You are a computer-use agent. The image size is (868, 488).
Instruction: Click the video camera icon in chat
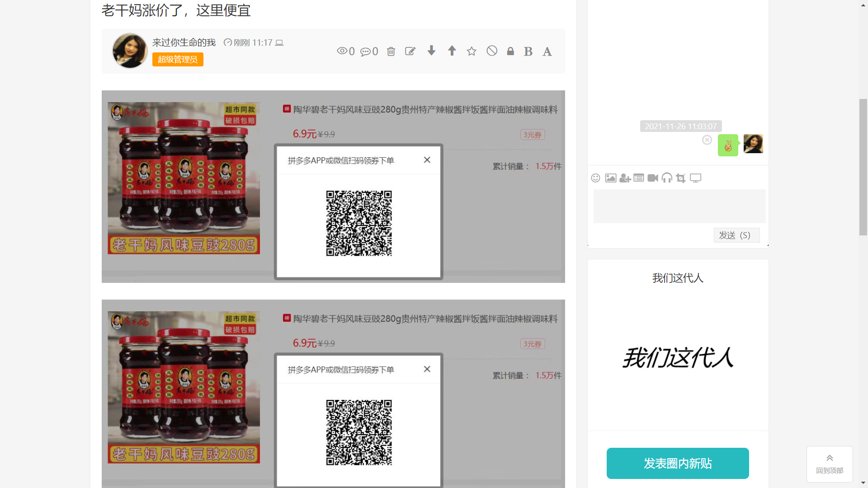(x=652, y=178)
